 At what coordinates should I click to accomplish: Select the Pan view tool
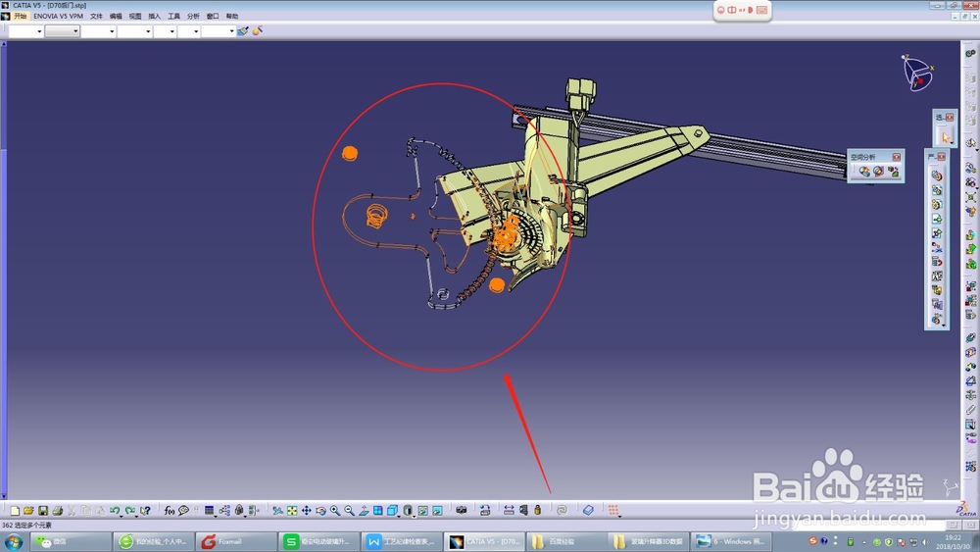coord(306,511)
